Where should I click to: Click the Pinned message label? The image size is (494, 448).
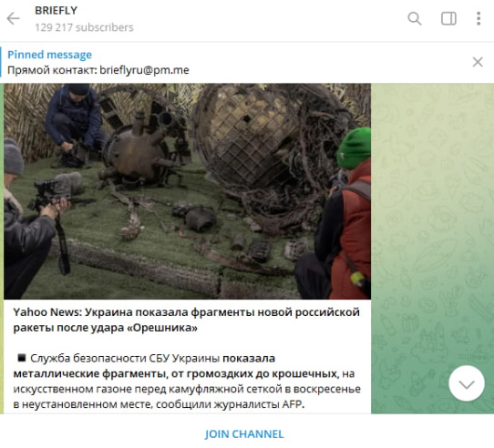pos(50,55)
